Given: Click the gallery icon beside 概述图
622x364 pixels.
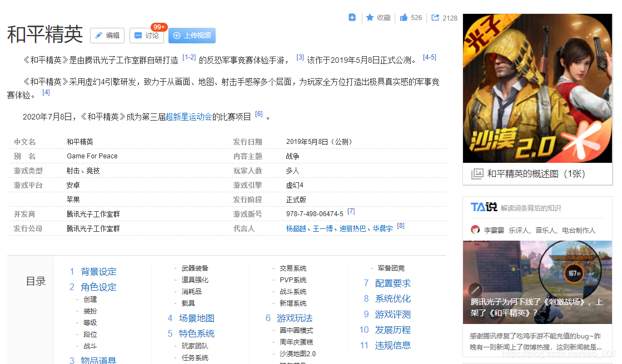Looking at the screenshot, I should [x=477, y=174].
